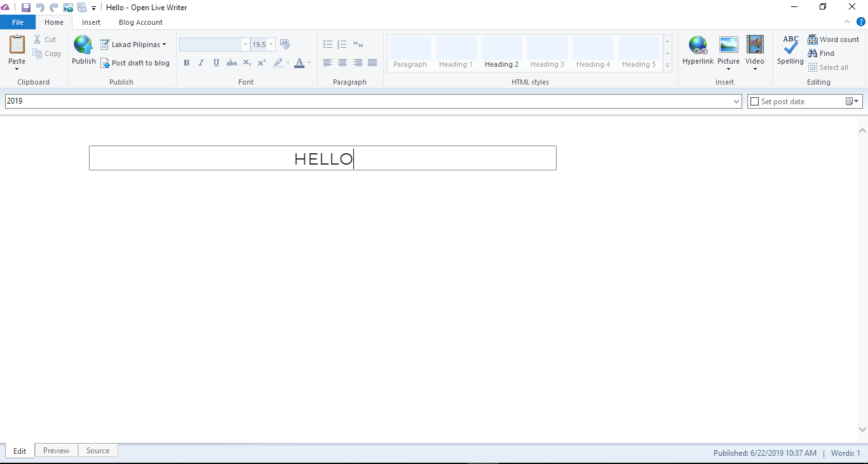Viewport: 868px width, 464px height.
Task: Click the Cut scissors icon
Action: point(37,39)
